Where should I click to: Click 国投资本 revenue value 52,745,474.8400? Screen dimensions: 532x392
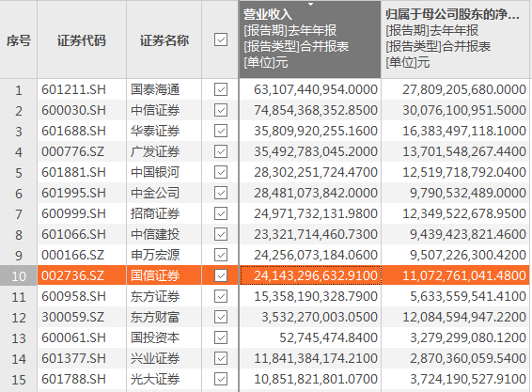(310, 337)
